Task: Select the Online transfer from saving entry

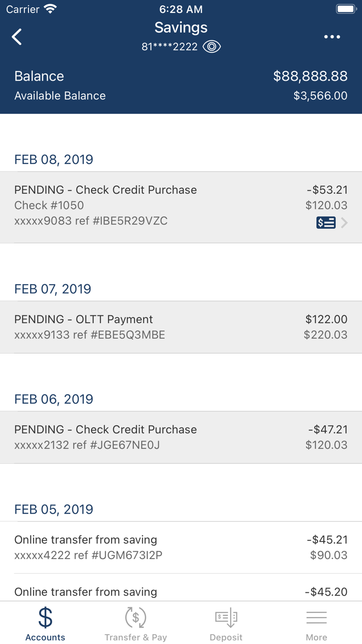Action: point(181,548)
